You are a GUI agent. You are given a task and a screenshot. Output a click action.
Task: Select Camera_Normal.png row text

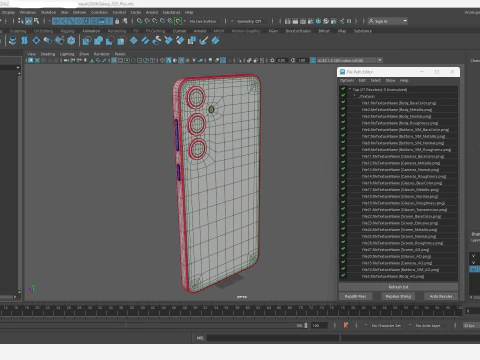click(400, 170)
